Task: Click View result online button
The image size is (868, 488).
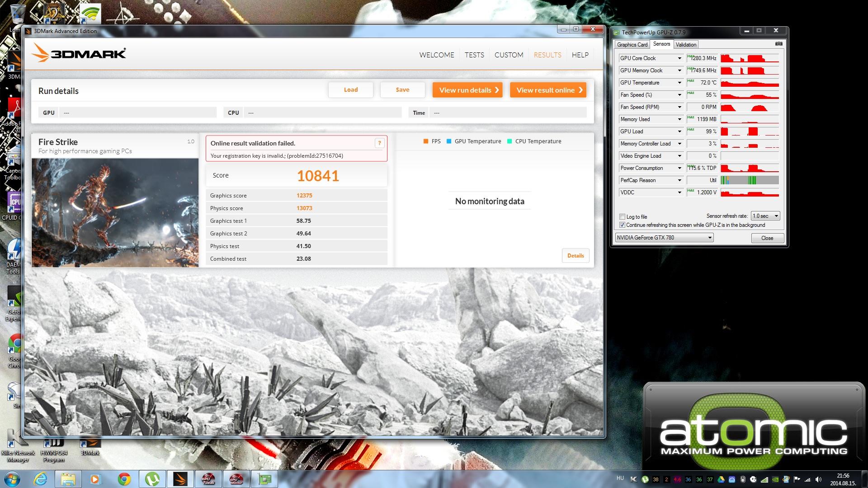Action: (548, 90)
